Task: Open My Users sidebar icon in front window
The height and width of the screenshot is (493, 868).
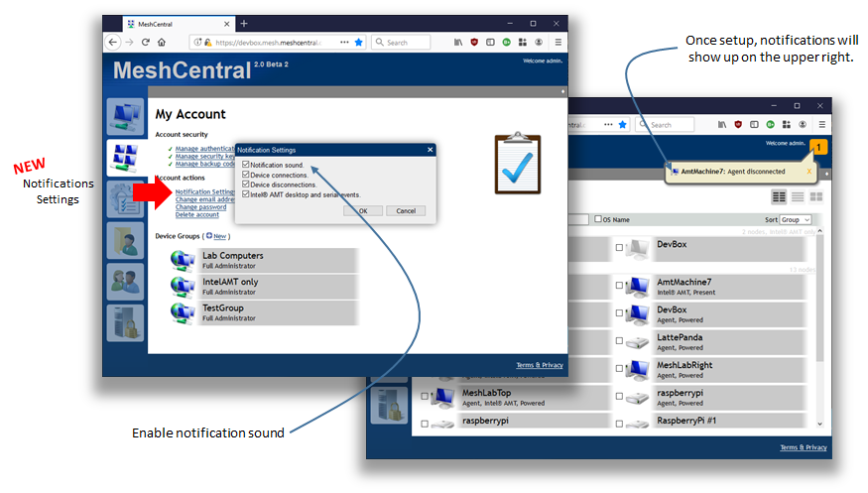Action: [x=126, y=282]
